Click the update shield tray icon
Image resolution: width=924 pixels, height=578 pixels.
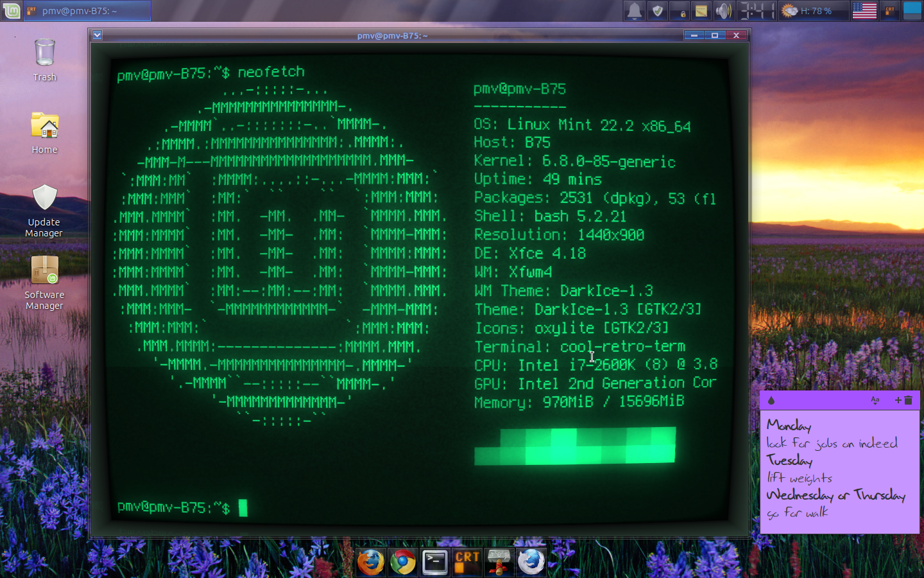(657, 11)
